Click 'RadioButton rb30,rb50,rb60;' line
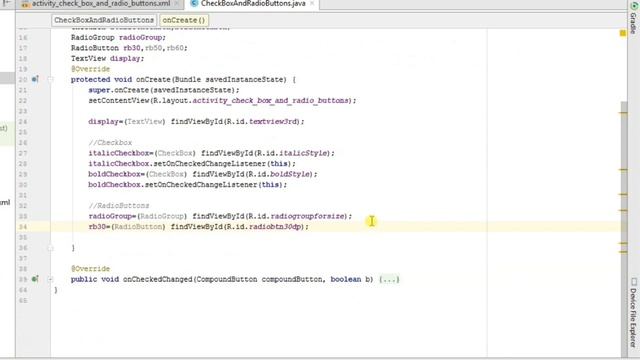Screen dimensions: 640x360 pyautogui.click(x=129, y=48)
